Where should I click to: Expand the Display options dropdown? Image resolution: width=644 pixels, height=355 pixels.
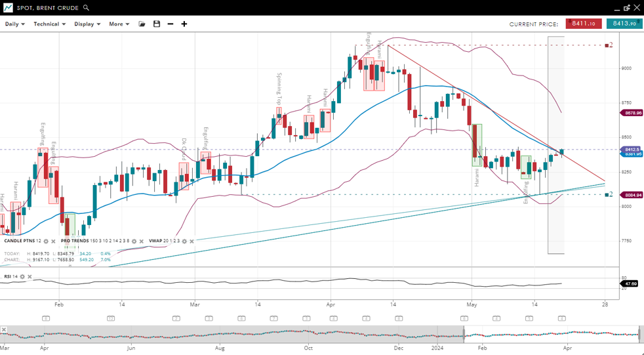tap(87, 24)
